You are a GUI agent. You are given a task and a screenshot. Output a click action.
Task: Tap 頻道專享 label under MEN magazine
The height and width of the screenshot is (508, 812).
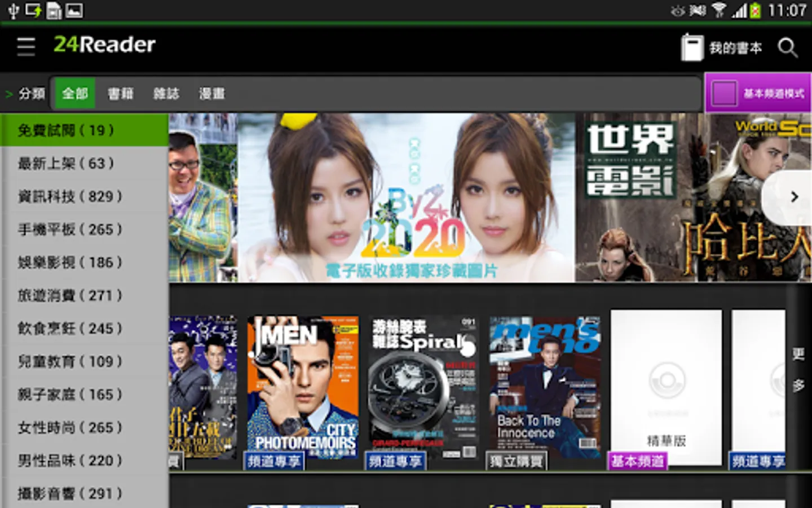tap(274, 461)
